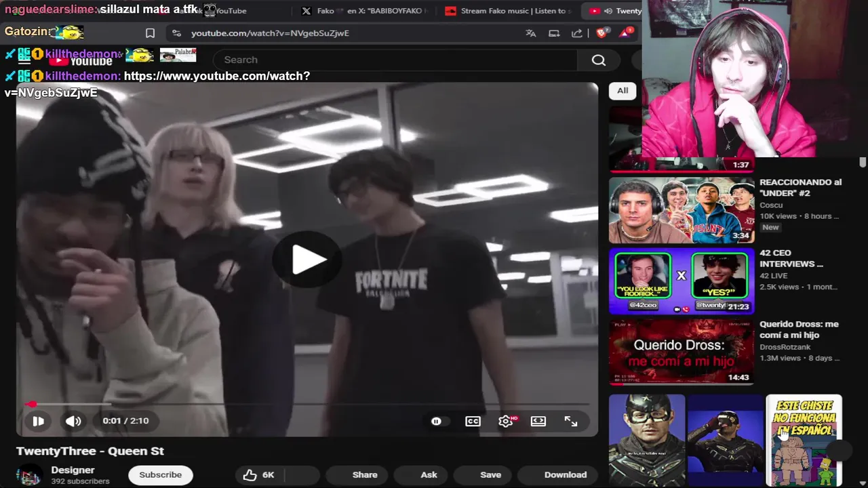Open the REACCIONANDO al UNDER #2 thumbnail

tap(682, 210)
